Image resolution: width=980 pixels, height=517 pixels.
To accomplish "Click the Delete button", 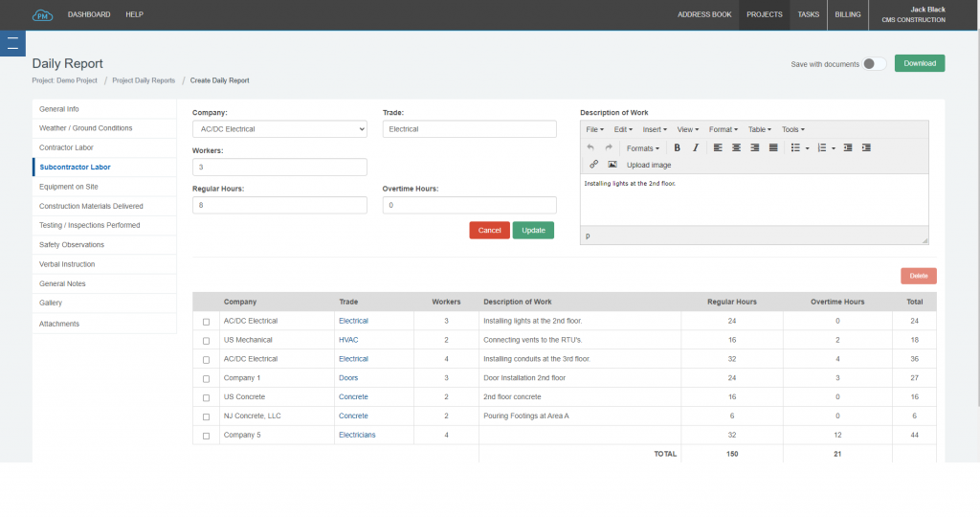I will 918,276.
